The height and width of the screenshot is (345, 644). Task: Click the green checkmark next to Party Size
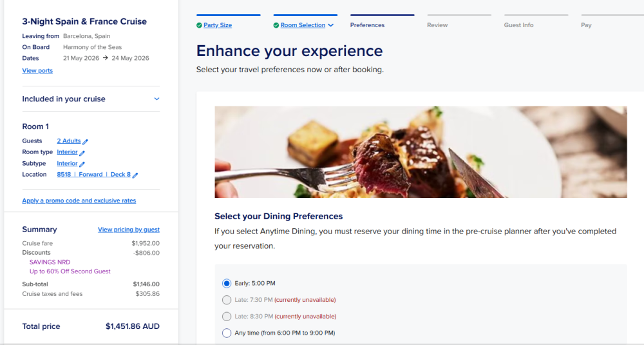coord(199,25)
